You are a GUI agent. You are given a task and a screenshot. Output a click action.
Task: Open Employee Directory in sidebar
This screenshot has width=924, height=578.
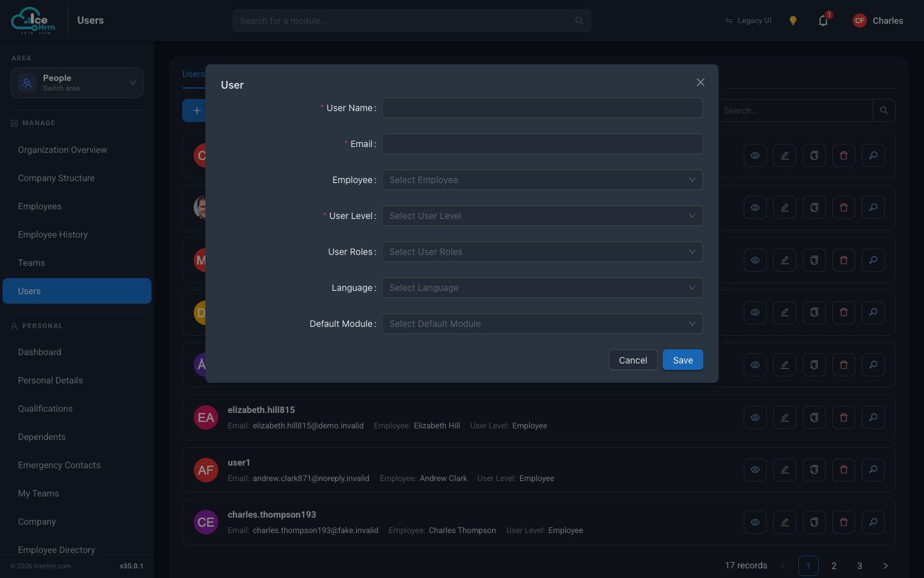tap(77, 550)
